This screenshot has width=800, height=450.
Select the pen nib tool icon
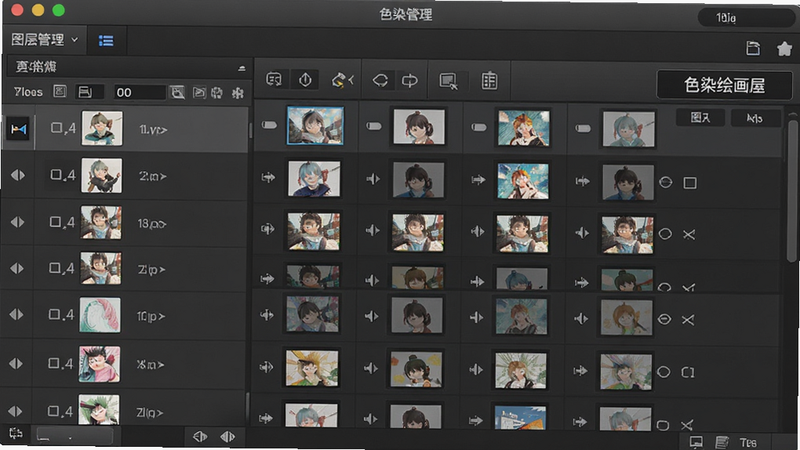(x=305, y=80)
